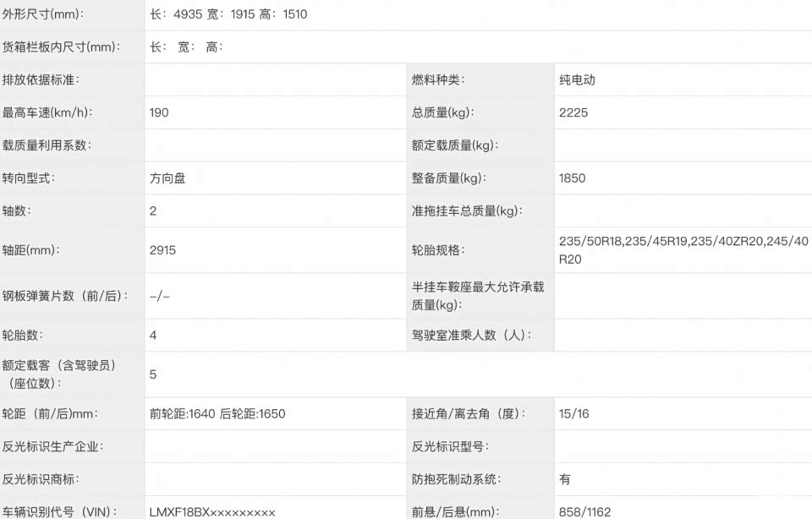Click the leaf spring value -/-
This screenshot has height=519, width=812.
pyautogui.click(x=160, y=296)
